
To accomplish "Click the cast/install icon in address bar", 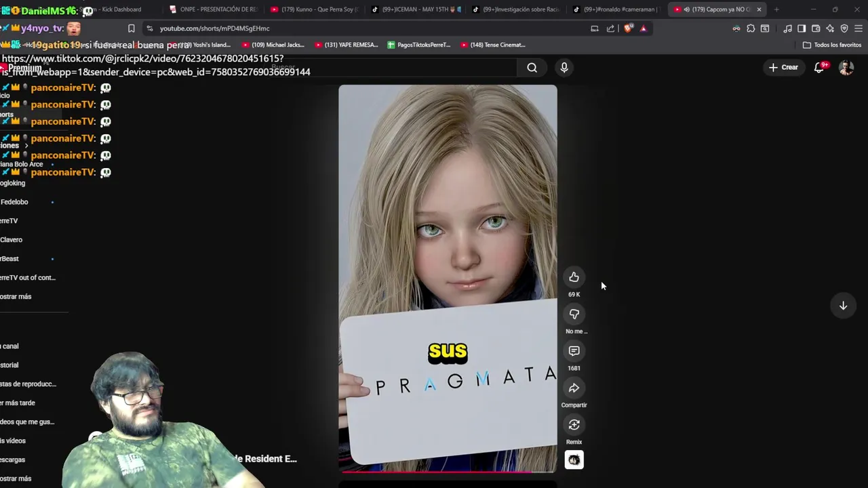I will 595,28.
